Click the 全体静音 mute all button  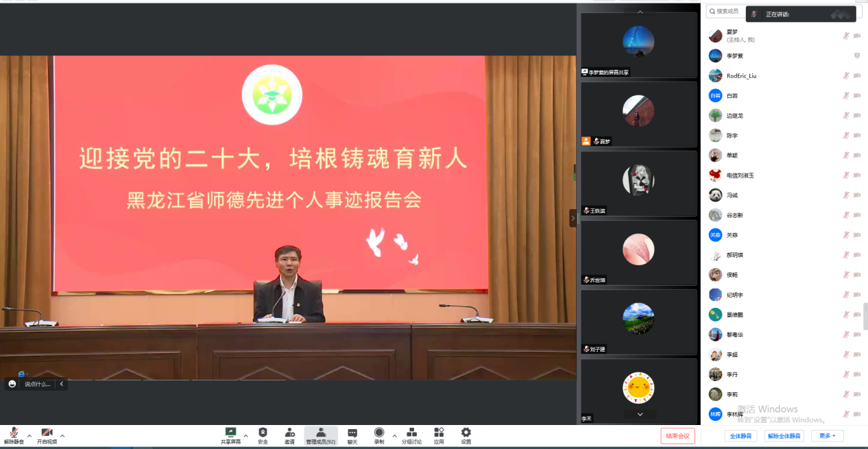point(740,436)
